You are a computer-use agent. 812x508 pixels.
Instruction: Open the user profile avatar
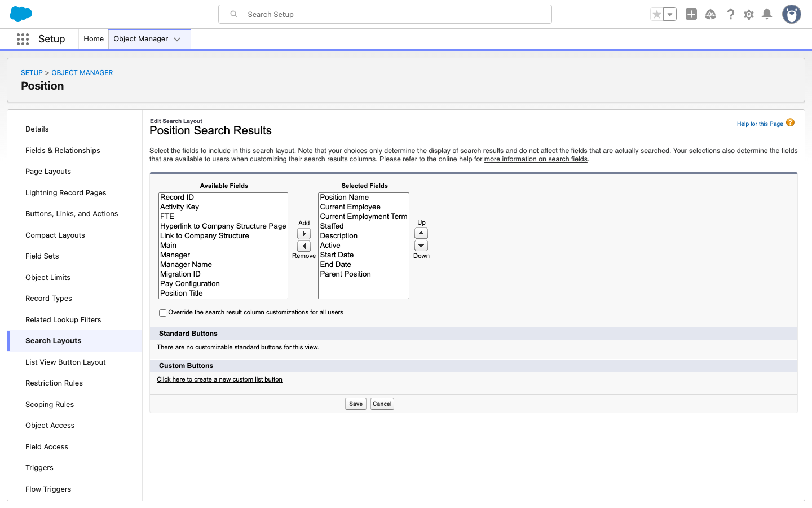click(792, 14)
